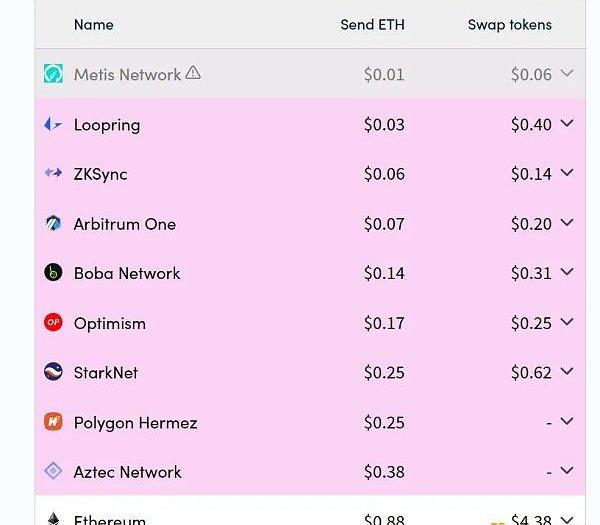Click the Polygon Hermez orange icon
This screenshot has width=600, height=525.
click(x=53, y=422)
